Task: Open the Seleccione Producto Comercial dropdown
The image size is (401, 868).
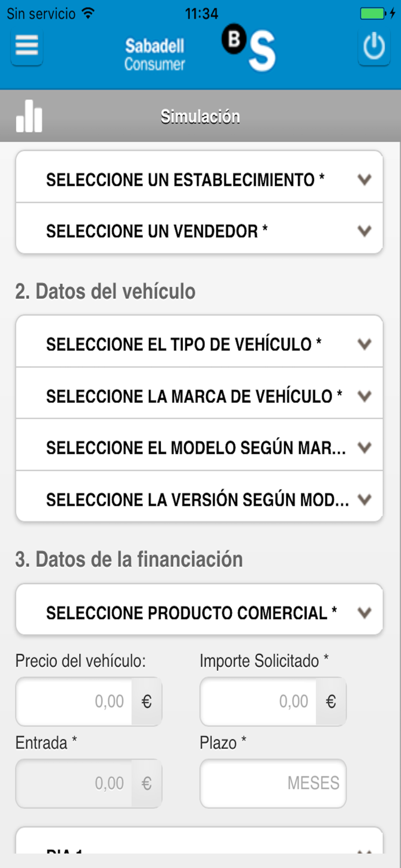Action: (x=200, y=612)
